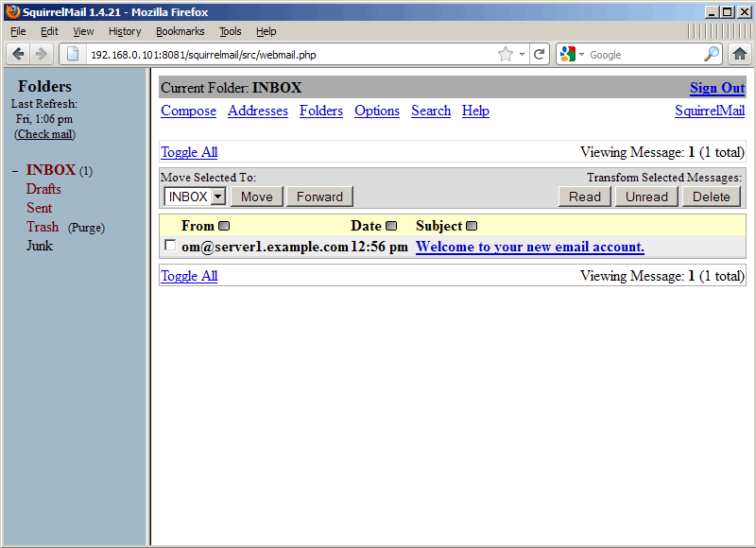
Task: Open the Bookmarks menu
Action: tap(180, 31)
